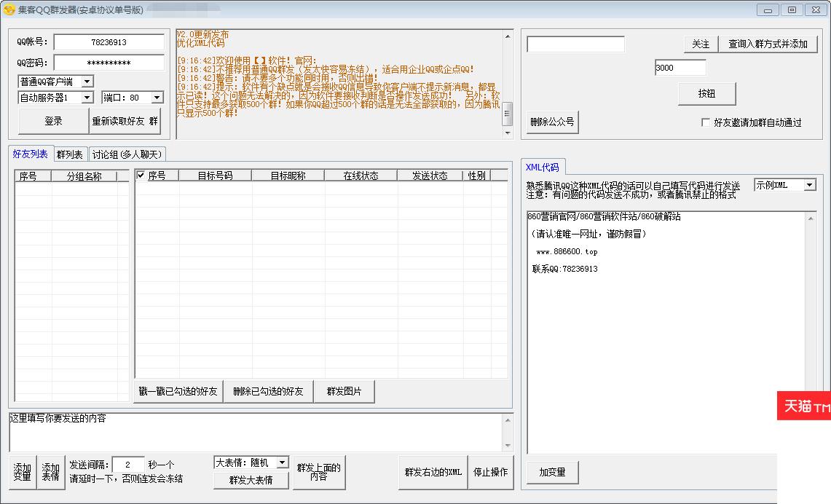Open the 大表情:随机 emoji mode dropdown

pos(280,462)
